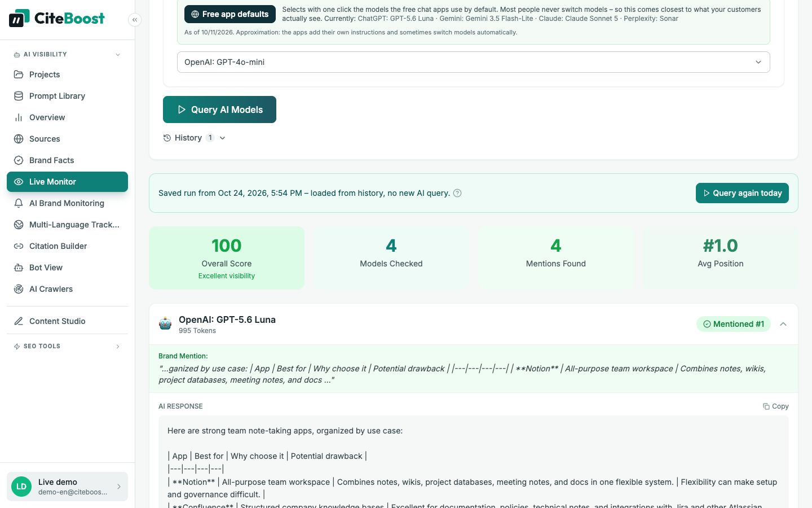
Task: Click the Content Studio pencil icon
Action: click(x=19, y=321)
